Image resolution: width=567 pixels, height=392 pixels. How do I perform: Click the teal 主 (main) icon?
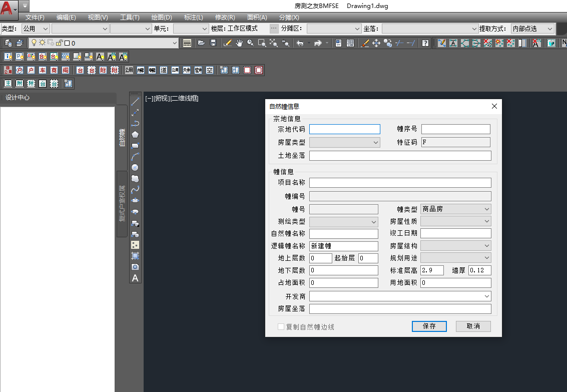pyautogui.click(x=8, y=84)
